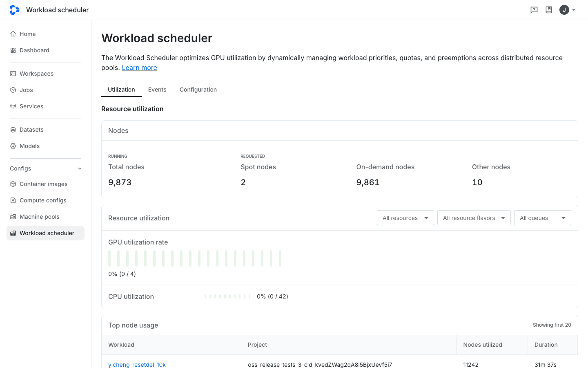
Task: Switch to the Events tab
Action: [x=157, y=90]
